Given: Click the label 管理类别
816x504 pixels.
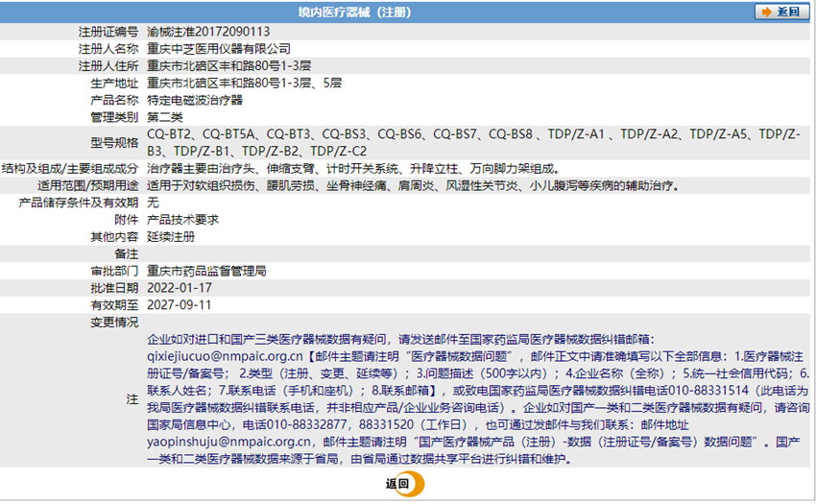Looking at the screenshot, I should coord(114,117).
